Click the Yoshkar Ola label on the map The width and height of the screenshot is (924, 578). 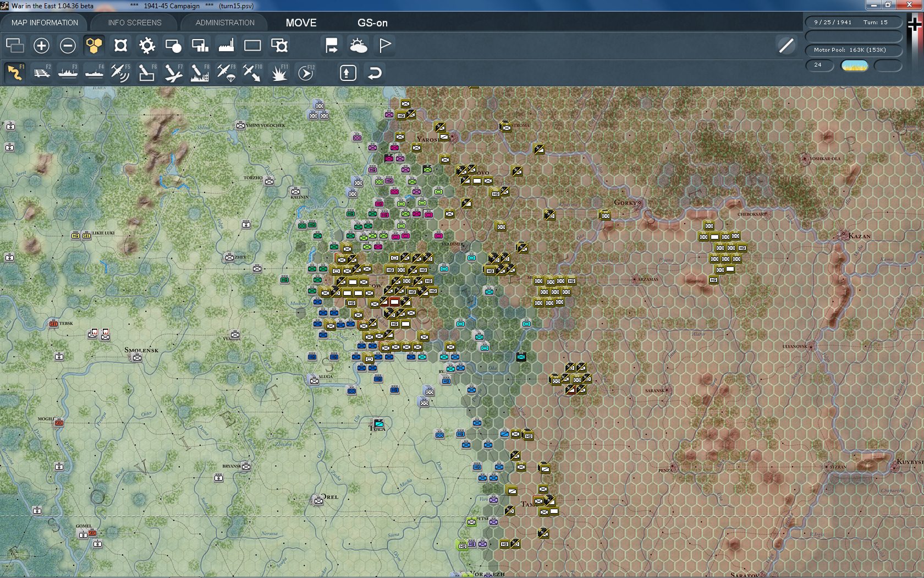825,159
